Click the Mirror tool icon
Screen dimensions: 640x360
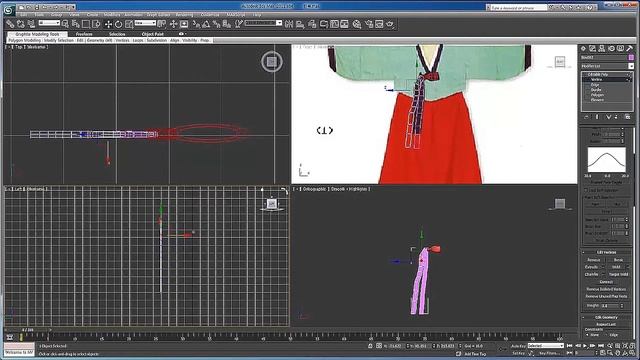click(289, 24)
